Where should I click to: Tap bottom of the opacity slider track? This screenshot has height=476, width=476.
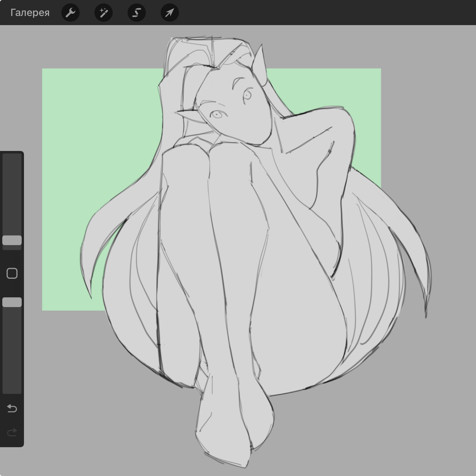(12, 388)
